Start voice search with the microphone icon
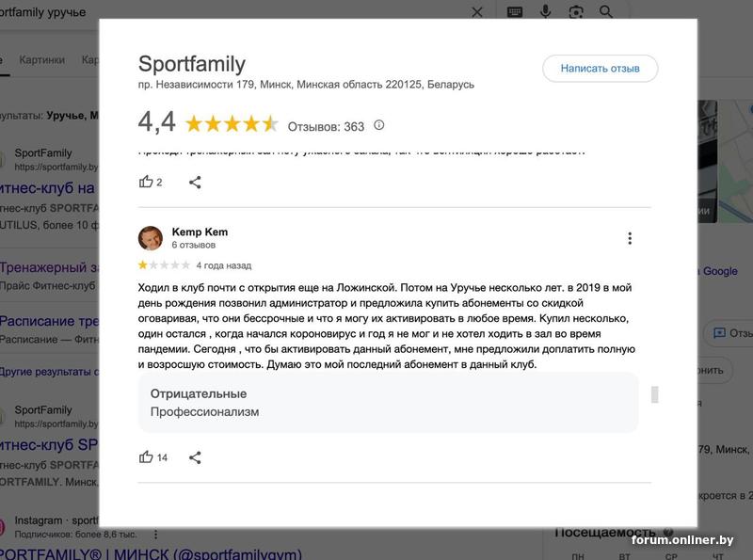Image resolution: width=753 pixels, height=560 pixels. pyautogui.click(x=545, y=12)
